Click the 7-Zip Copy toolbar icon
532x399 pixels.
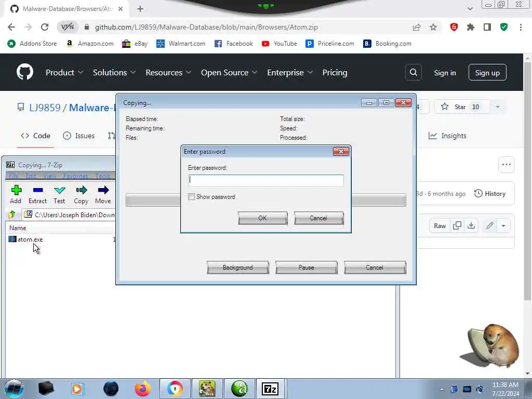click(81, 194)
